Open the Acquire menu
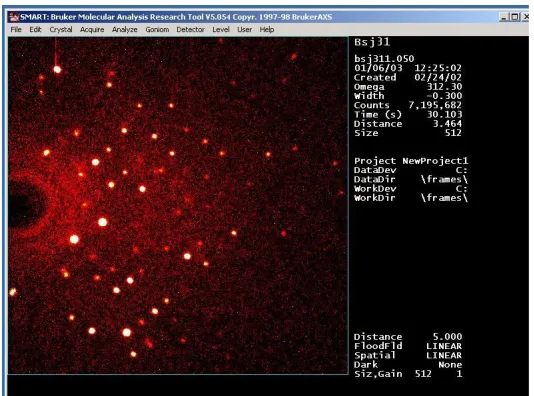The width and height of the screenshot is (534, 396). tap(92, 30)
